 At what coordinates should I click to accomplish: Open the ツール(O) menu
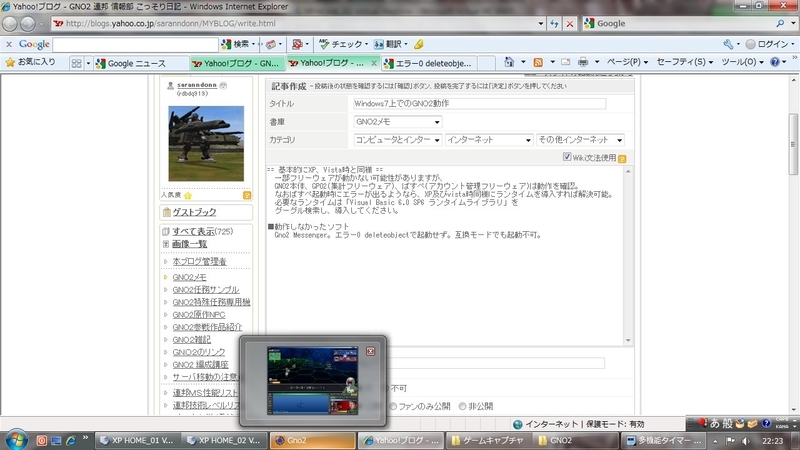coord(742,62)
